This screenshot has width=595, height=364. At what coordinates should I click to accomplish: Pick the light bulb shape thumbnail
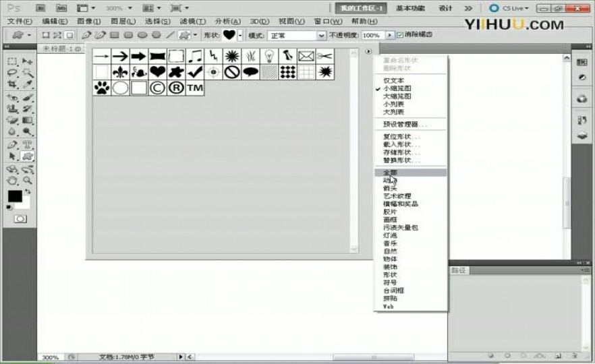tap(269, 56)
